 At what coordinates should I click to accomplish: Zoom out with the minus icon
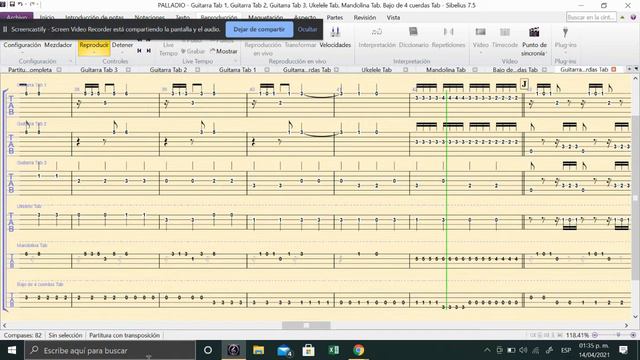tap(595, 335)
